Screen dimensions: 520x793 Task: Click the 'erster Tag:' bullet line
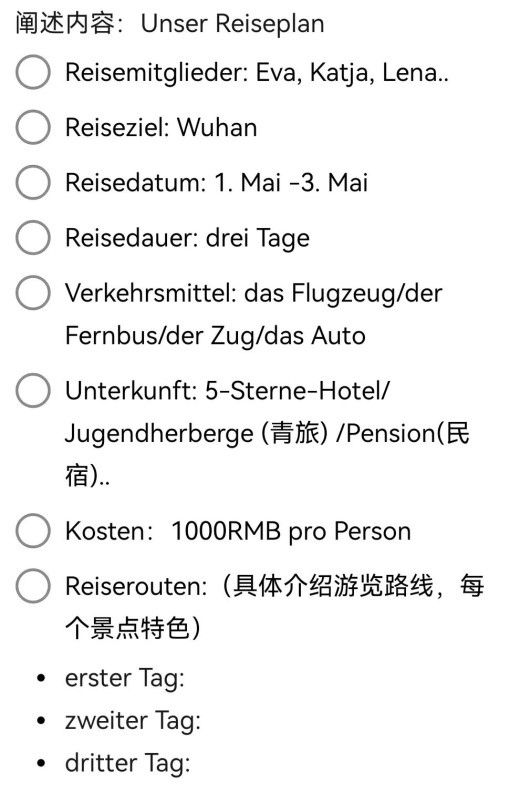point(124,679)
